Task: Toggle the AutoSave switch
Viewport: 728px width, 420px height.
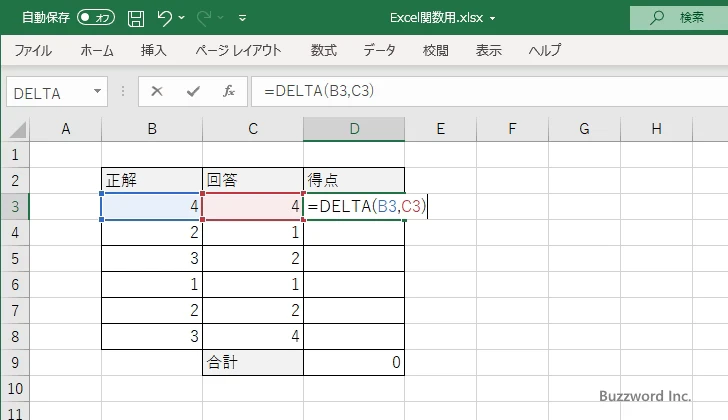Action: click(x=96, y=18)
